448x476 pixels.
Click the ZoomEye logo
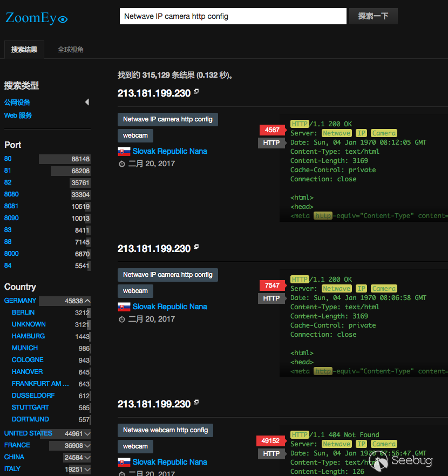tap(36, 18)
